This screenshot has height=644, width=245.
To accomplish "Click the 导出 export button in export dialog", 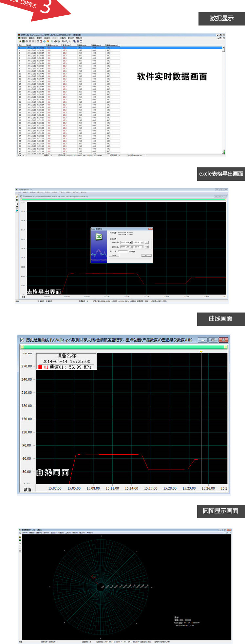I will coord(146,255).
